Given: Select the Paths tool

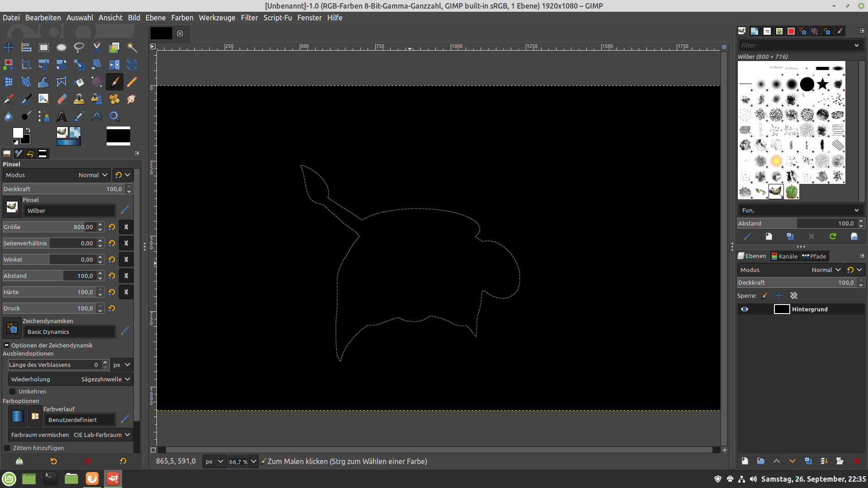Looking at the screenshot, I should tap(44, 116).
